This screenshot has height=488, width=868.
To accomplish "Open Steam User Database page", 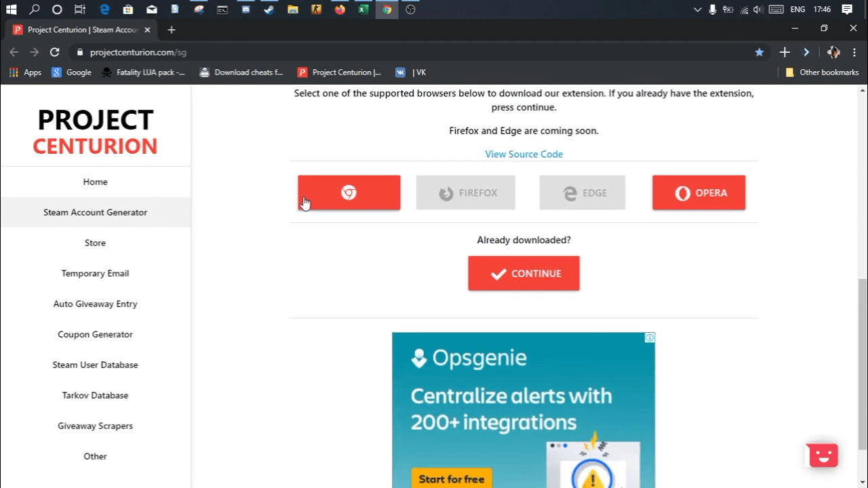I will coord(95,365).
